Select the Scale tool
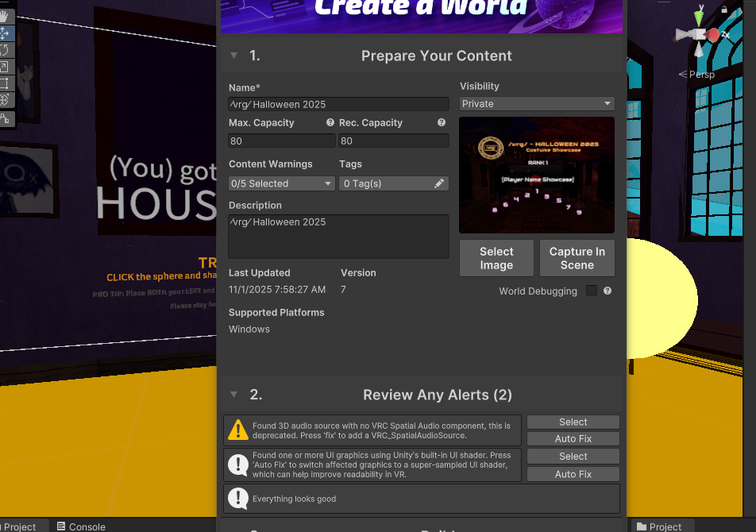The height and width of the screenshot is (532, 756). coord(5,67)
